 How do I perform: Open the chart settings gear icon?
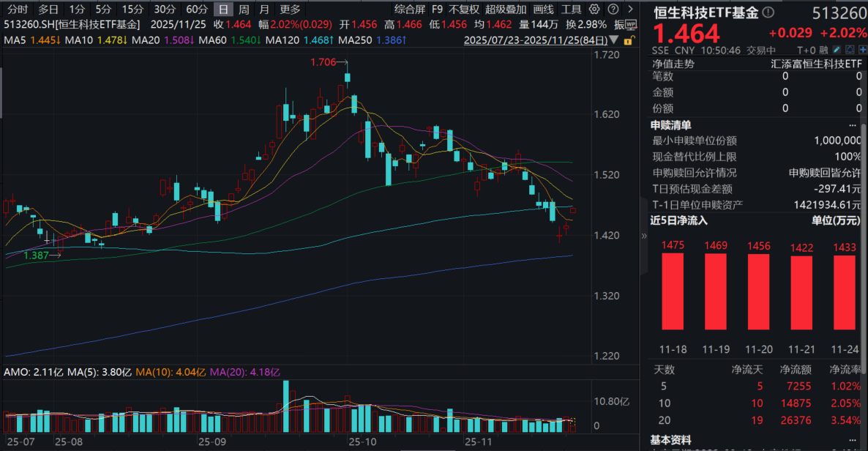click(594, 10)
